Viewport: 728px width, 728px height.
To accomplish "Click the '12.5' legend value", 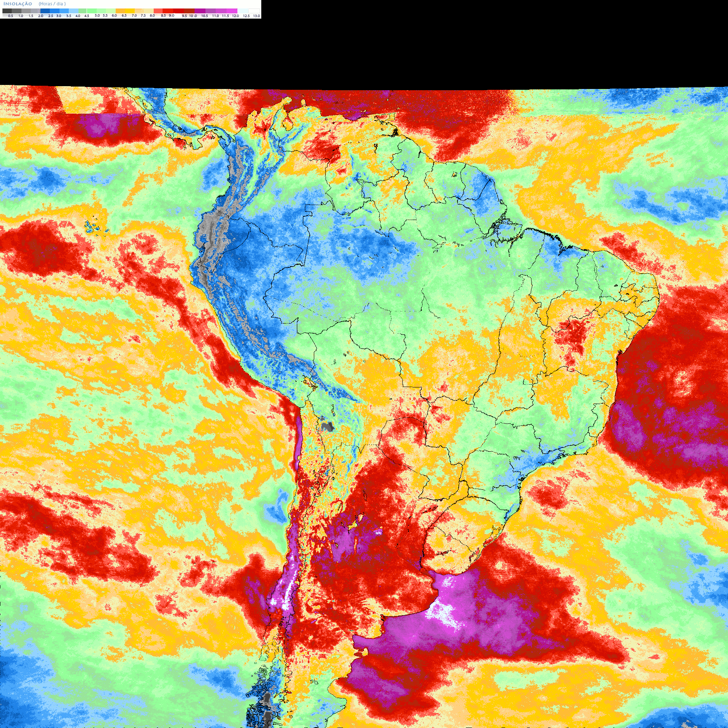I will click(246, 16).
